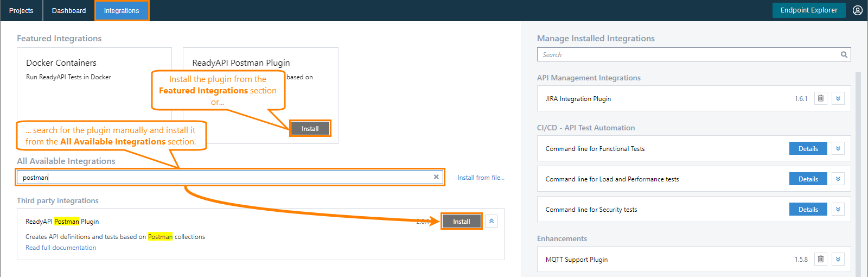Switch to the Dashboard tab
Viewport: 868px width, 277px height.
click(69, 10)
